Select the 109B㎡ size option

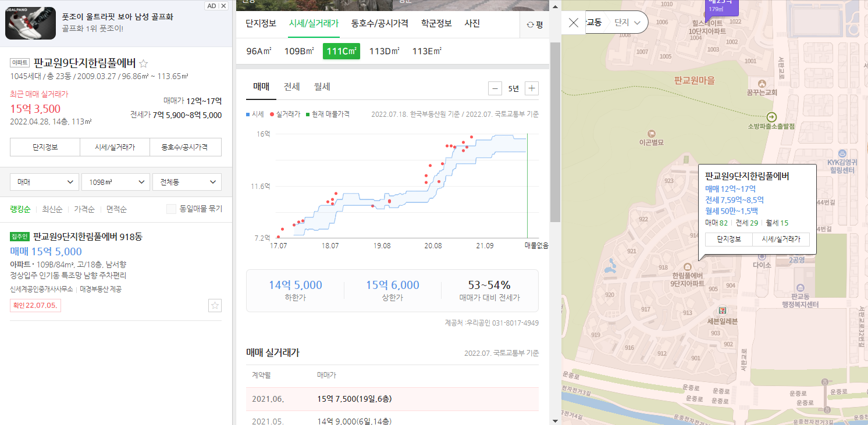299,51
